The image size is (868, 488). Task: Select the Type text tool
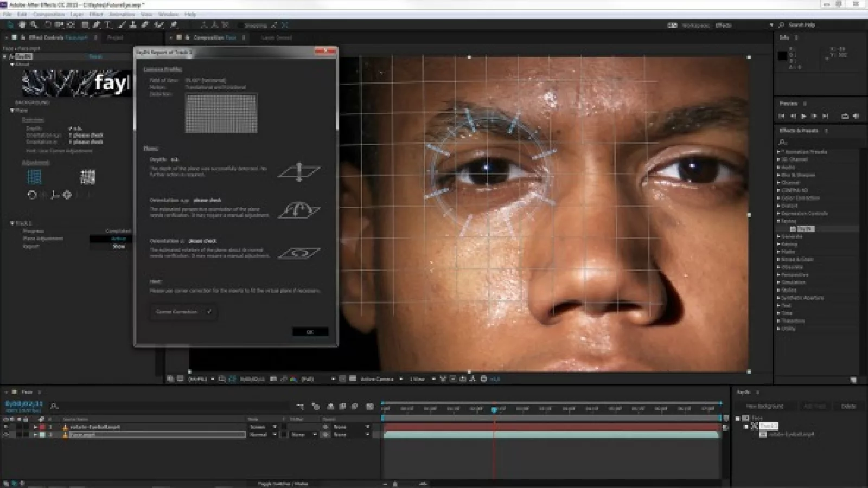tap(108, 25)
